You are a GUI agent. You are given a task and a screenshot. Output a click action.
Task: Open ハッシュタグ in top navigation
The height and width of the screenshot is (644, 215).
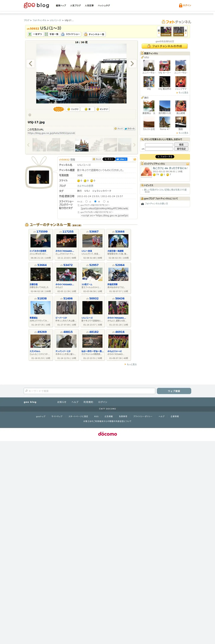104,6
